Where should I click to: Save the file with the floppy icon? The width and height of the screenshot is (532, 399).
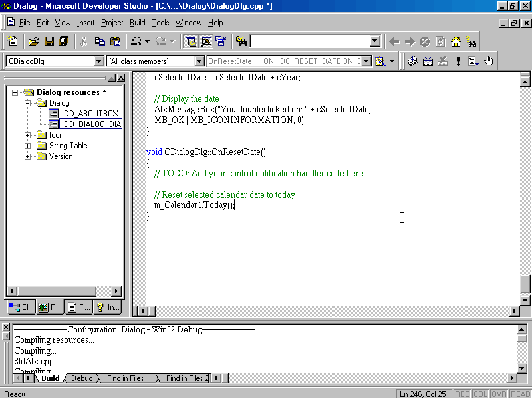coord(49,41)
